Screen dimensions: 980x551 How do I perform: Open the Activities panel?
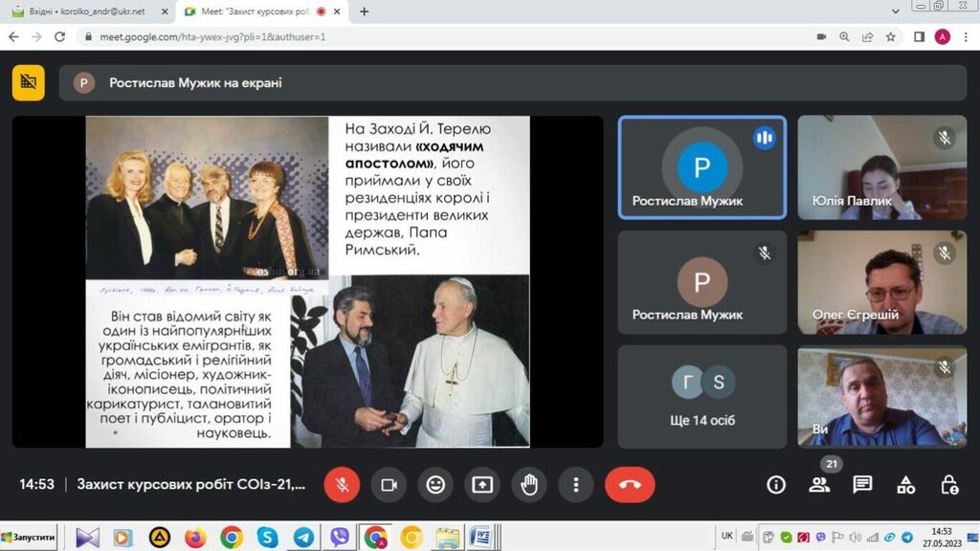click(905, 485)
